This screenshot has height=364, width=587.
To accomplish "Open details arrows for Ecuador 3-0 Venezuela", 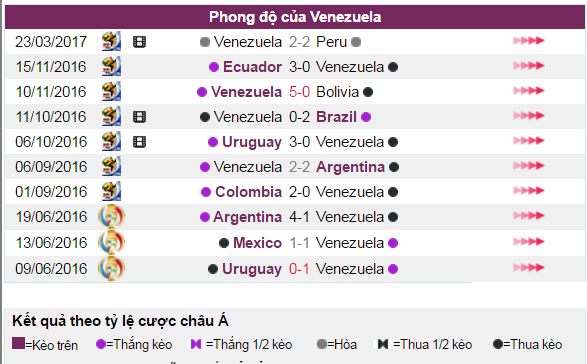I will point(528,66).
